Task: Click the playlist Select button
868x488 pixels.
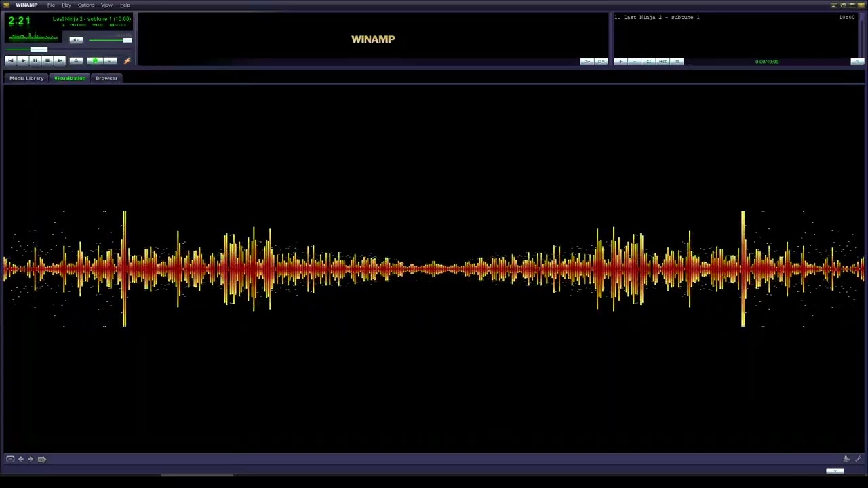Action: [648, 62]
